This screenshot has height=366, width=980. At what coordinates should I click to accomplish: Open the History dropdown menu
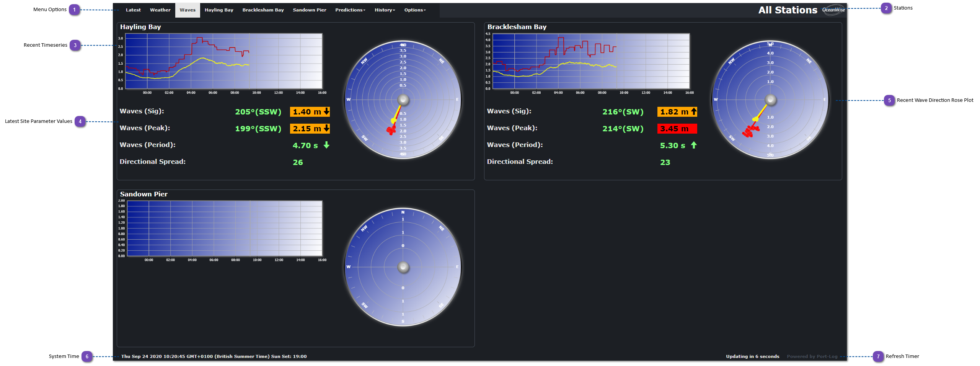click(x=385, y=10)
